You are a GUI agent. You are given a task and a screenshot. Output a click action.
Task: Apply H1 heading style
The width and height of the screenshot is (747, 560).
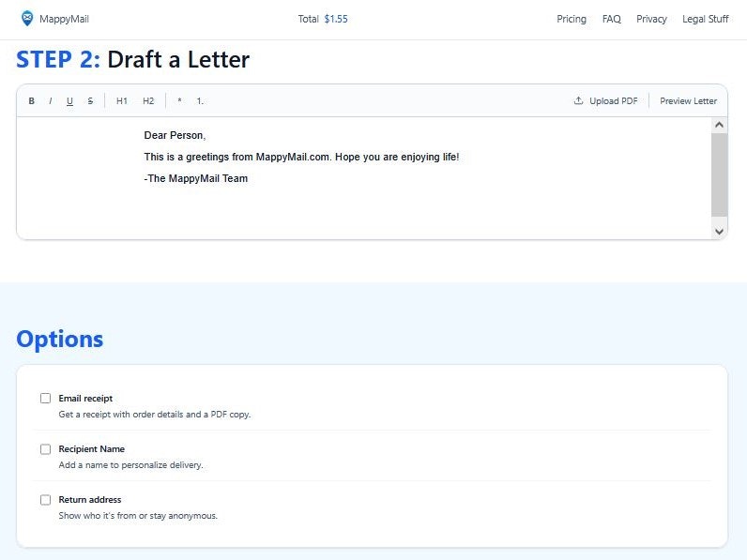point(121,101)
